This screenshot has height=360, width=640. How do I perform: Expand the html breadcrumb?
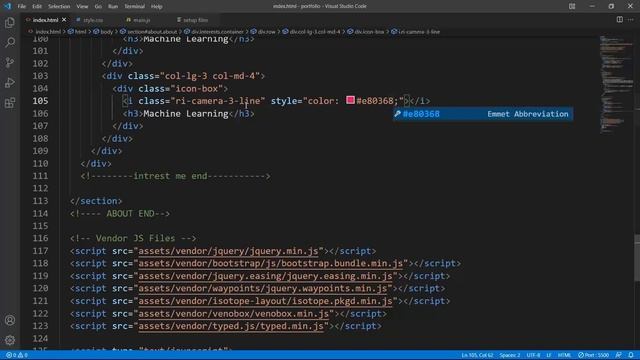80,31
